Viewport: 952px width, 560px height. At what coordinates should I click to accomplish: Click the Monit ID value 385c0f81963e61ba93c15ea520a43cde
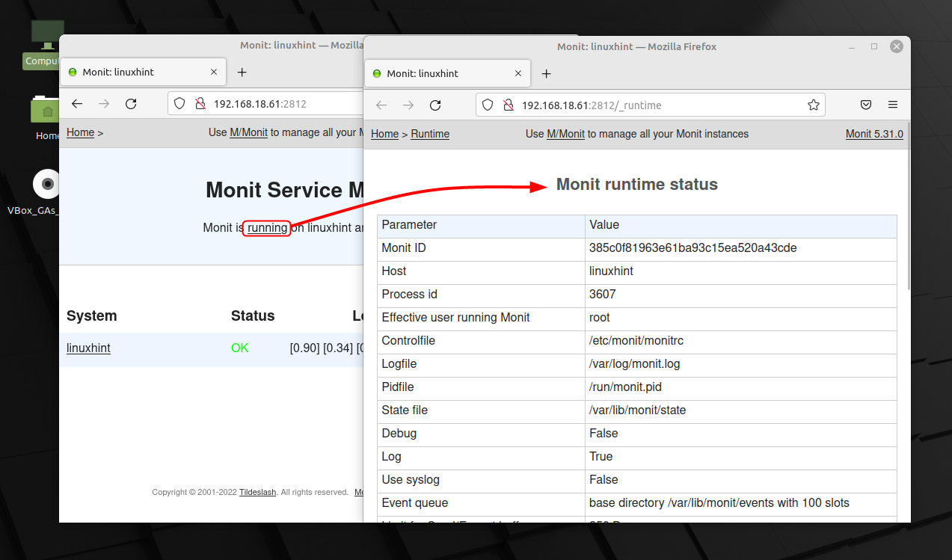tap(693, 248)
